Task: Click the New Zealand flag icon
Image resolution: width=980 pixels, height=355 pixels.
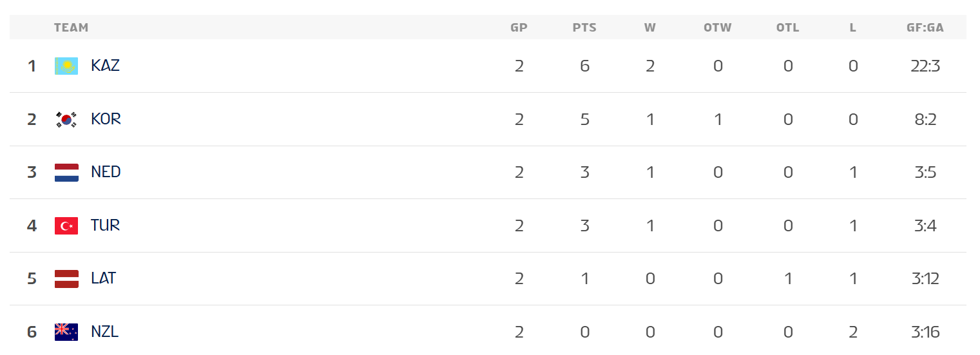Action: tap(66, 332)
